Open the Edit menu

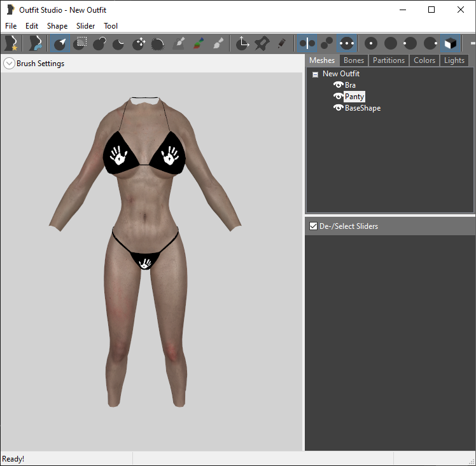[x=32, y=26]
